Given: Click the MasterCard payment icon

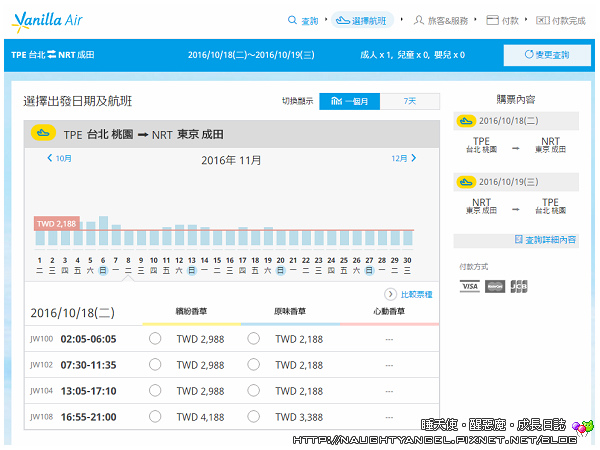Looking at the screenshot, I should (x=495, y=286).
